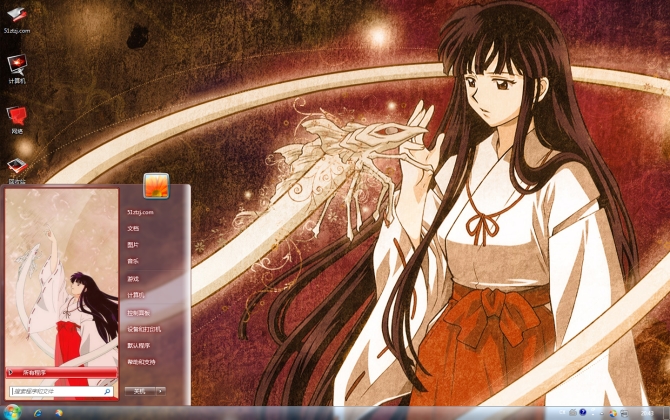Click the Show desktop button
Viewport: 670px width, 420px height.
point(666,413)
